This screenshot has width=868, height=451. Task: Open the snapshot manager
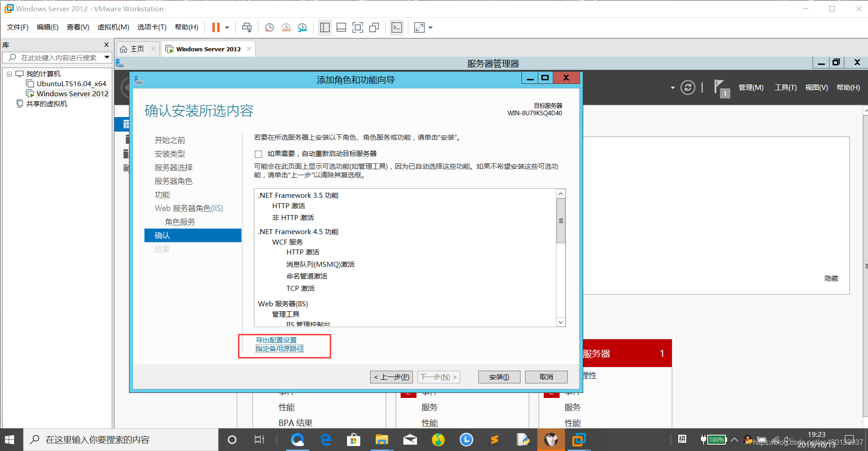coord(303,28)
